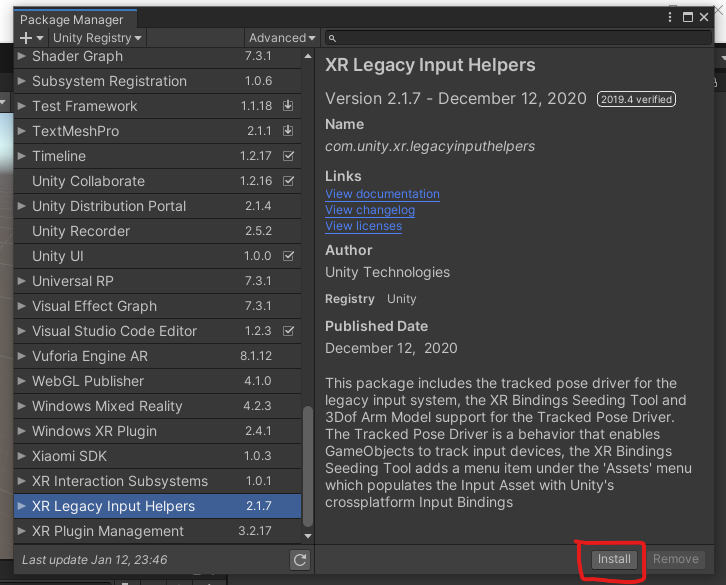This screenshot has width=726, height=585.
Task: Select the Shader Graph package row
Action: point(157,57)
